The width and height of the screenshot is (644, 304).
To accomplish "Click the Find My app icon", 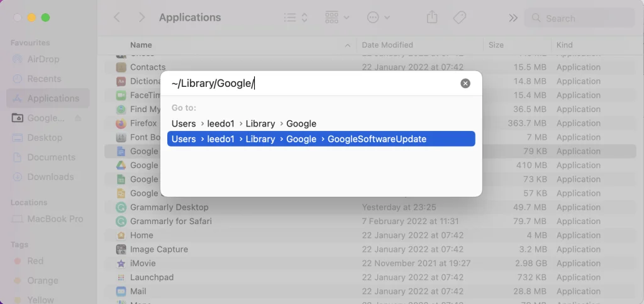I will [x=121, y=110].
